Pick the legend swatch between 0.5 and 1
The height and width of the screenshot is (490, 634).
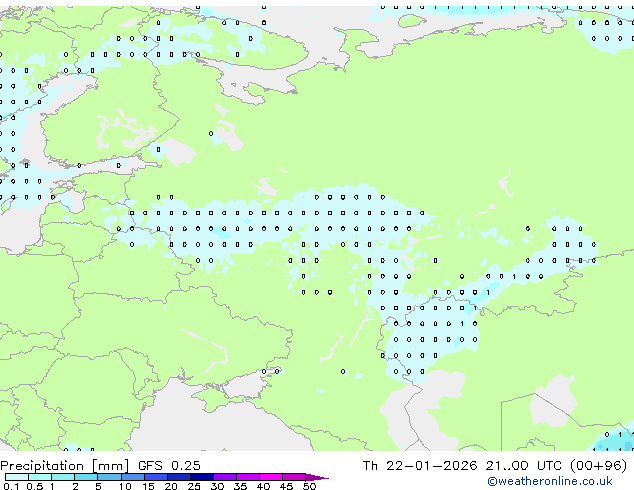40,477
